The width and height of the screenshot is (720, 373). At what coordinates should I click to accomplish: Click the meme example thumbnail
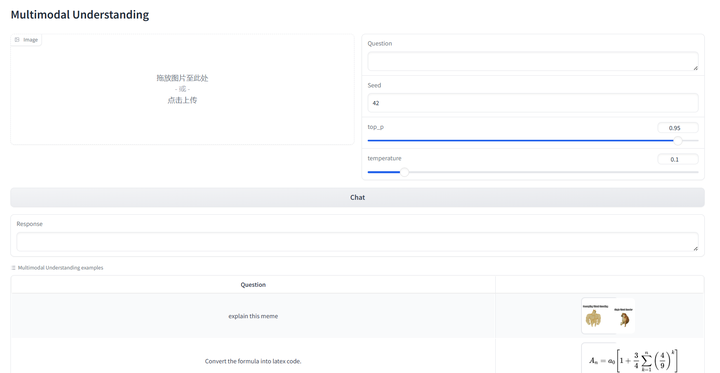click(608, 316)
